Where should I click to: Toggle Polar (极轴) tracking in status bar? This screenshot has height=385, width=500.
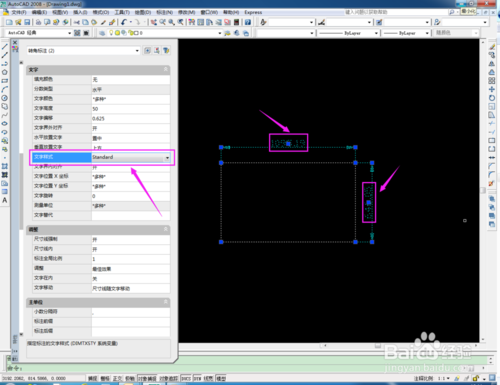(x=130, y=378)
